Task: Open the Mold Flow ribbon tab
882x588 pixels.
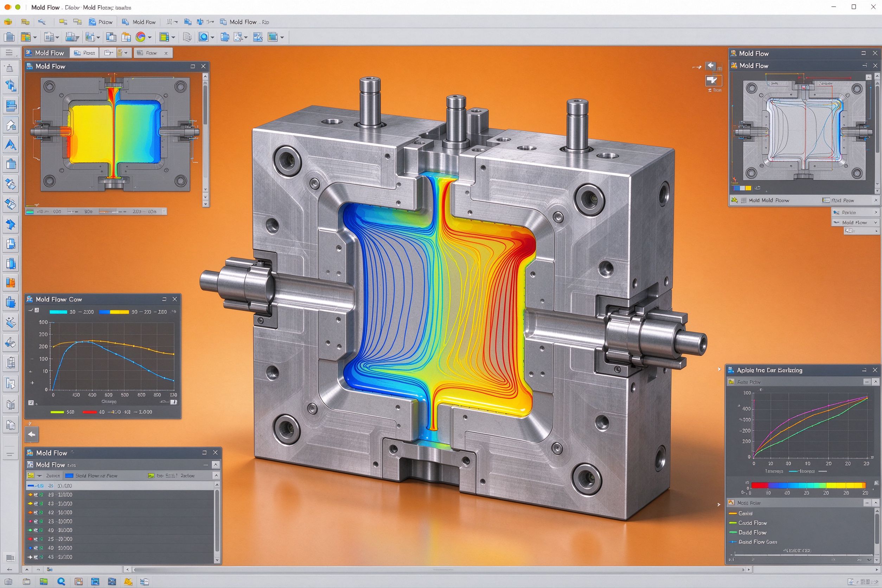Action: coord(139,22)
